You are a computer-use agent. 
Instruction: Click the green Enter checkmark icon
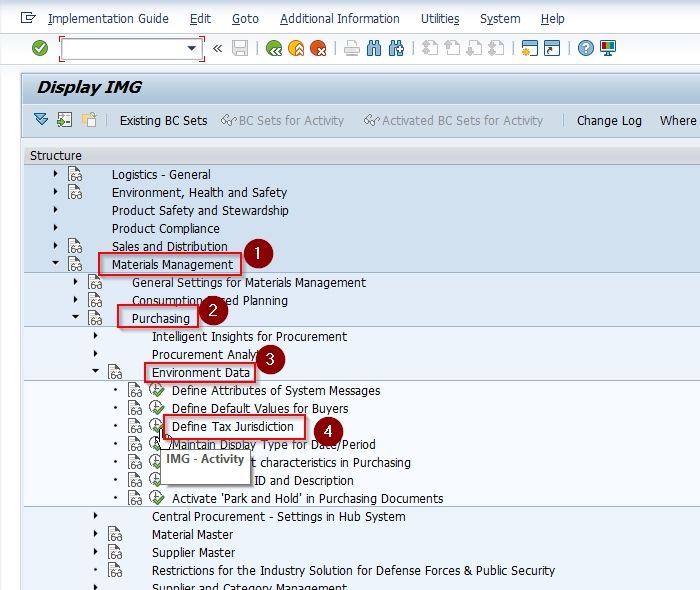click(40, 48)
